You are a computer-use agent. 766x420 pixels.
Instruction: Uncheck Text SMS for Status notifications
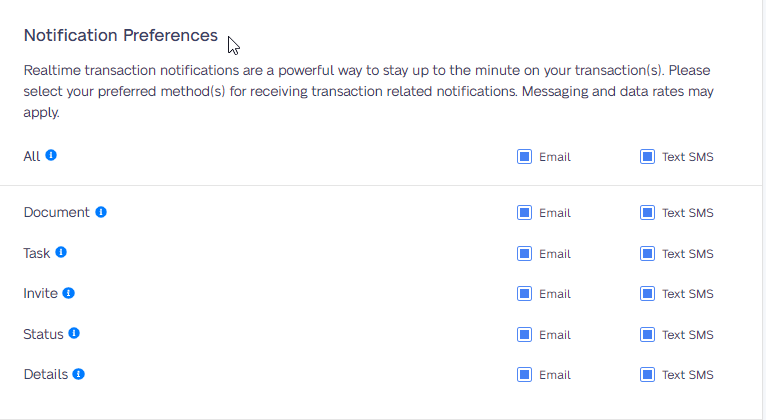[647, 335]
